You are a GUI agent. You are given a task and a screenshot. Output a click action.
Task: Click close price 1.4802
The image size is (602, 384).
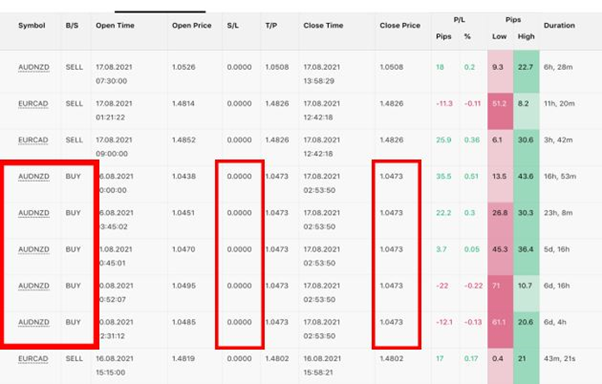click(391, 359)
